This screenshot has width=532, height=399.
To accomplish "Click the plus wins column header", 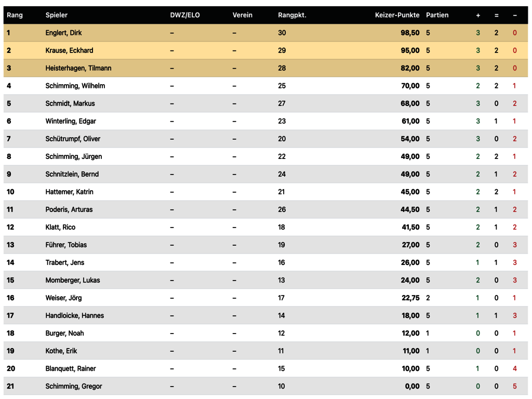I will click(x=478, y=15).
